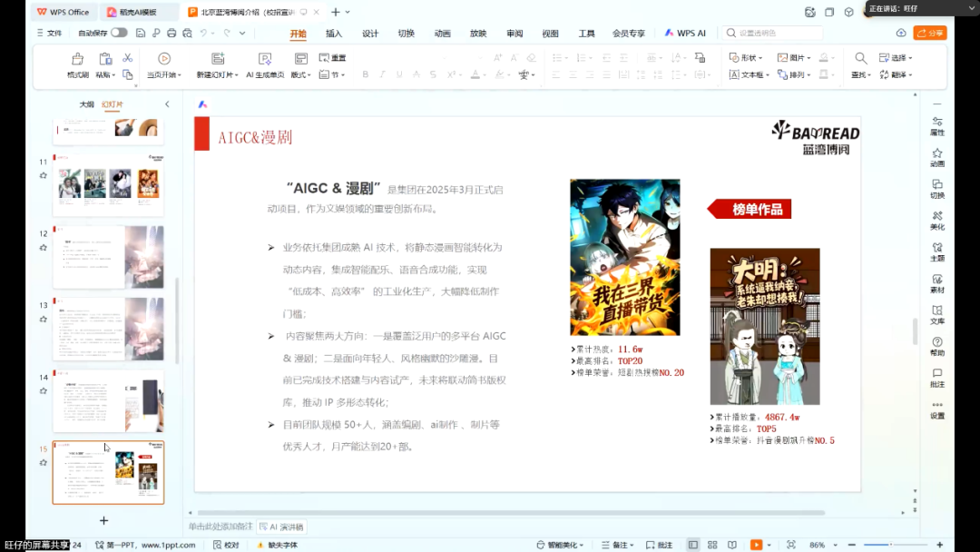Toggle the star marker beside slide 14

point(43,391)
